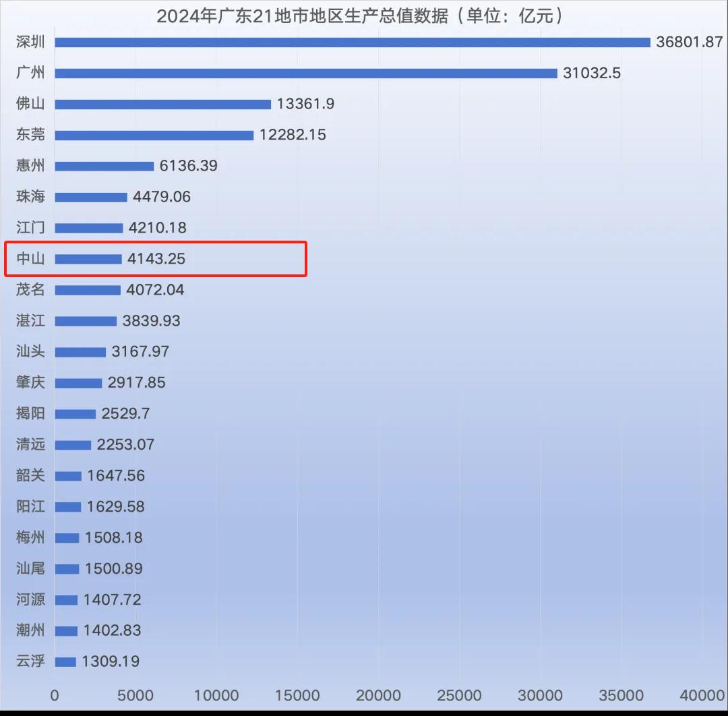
Task: Select the 惠州 city label
Action: point(30,166)
